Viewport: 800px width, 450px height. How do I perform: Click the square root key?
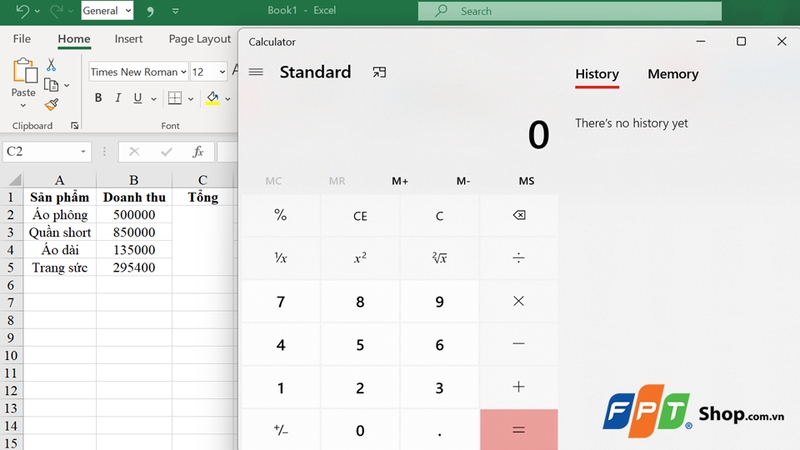(439, 258)
